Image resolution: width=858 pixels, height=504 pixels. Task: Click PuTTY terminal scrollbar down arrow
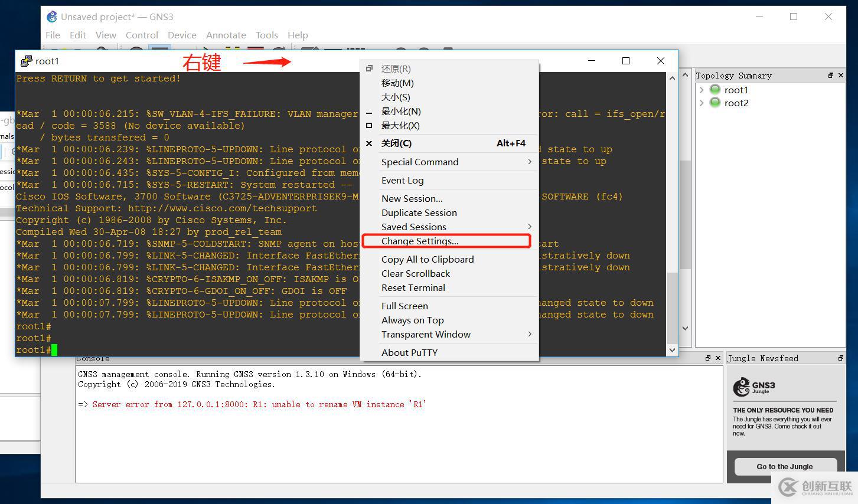pyautogui.click(x=672, y=350)
